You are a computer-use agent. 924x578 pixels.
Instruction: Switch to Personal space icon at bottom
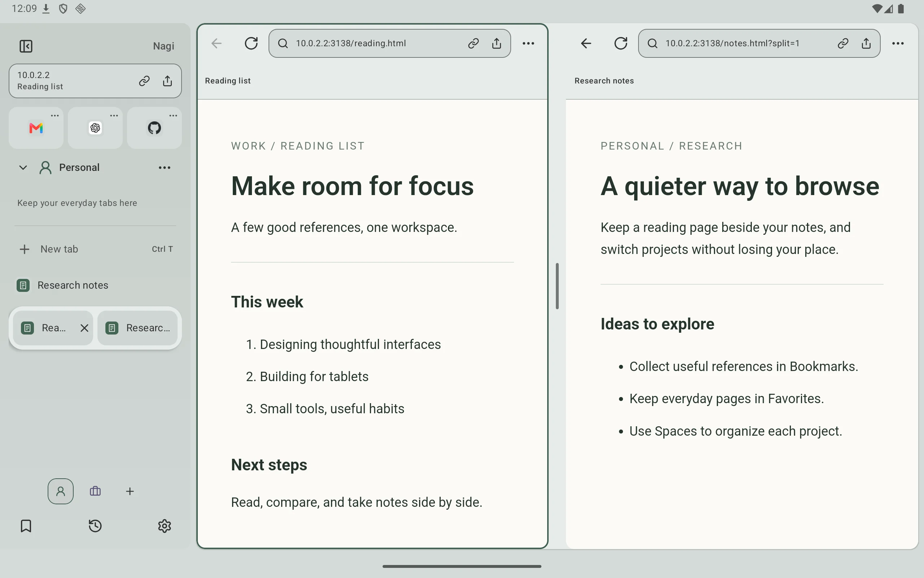coord(60,491)
